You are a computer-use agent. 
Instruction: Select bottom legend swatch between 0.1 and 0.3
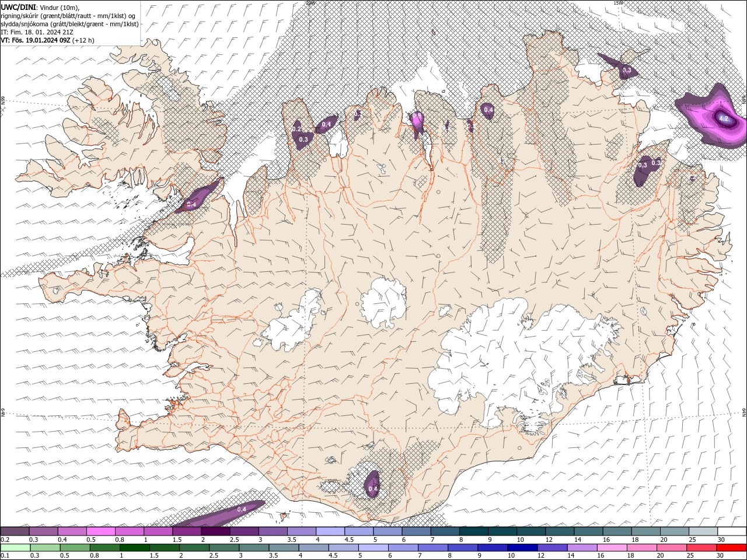[15, 548]
